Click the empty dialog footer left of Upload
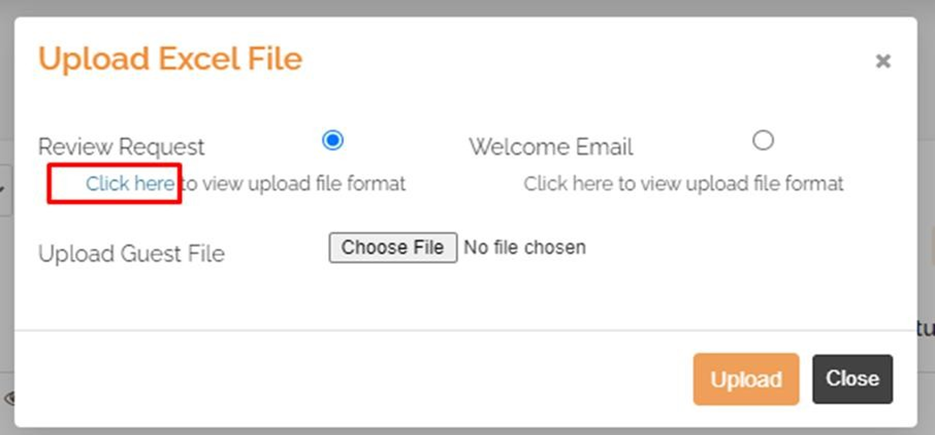 point(350,379)
